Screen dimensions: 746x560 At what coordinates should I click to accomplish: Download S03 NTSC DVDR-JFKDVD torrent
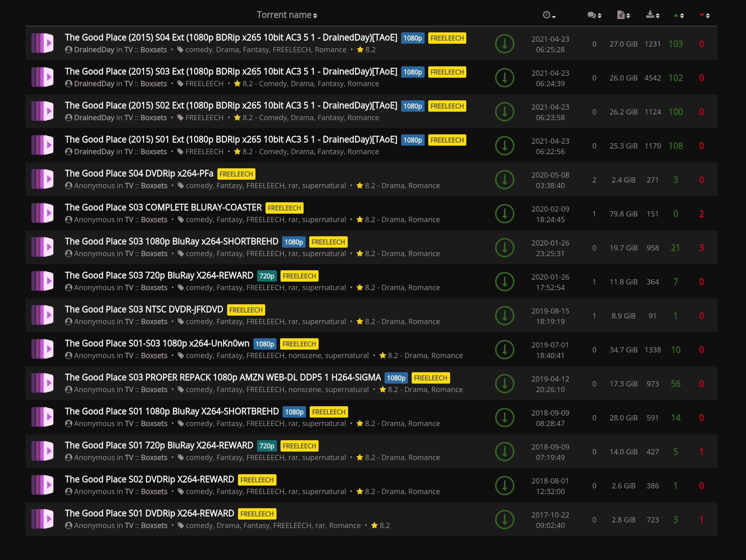click(x=505, y=316)
